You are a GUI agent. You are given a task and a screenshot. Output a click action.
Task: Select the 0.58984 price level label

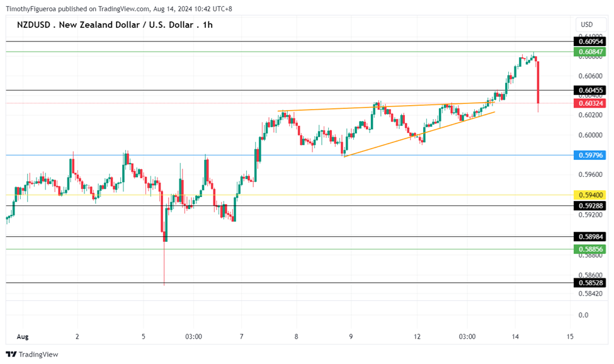tap(589, 237)
